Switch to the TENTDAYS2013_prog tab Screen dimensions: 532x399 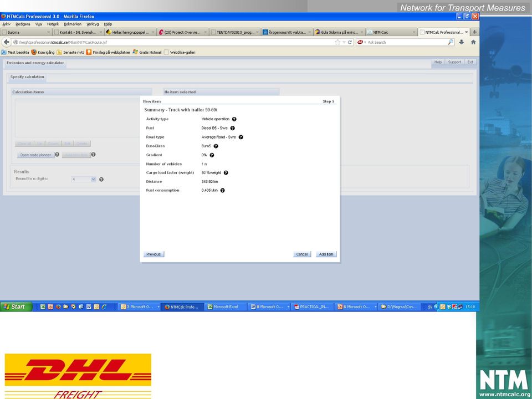click(235, 32)
